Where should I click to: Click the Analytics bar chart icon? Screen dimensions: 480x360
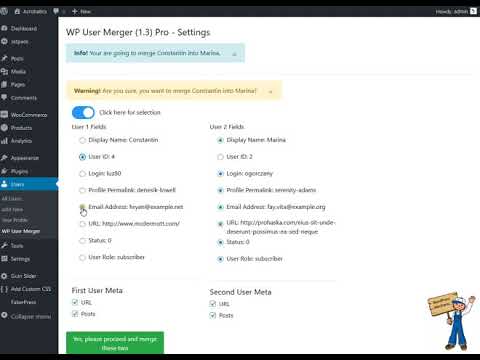pyautogui.click(x=4, y=141)
